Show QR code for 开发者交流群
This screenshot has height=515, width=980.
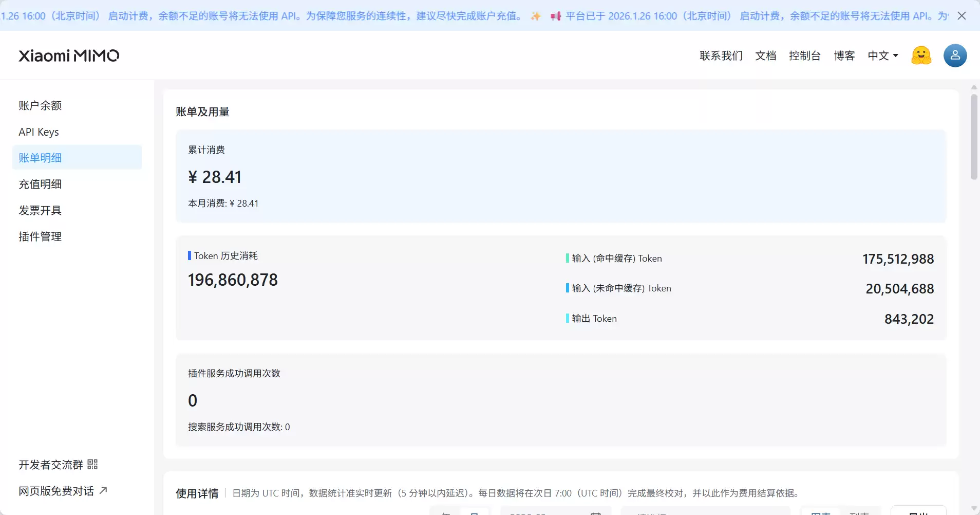point(92,465)
